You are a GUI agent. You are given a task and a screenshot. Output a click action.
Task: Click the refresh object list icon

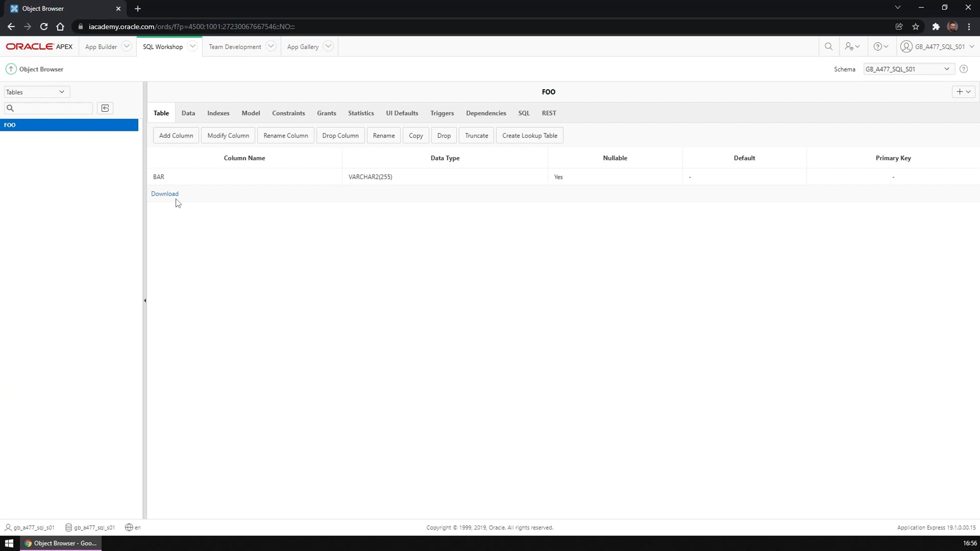(105, 108)
